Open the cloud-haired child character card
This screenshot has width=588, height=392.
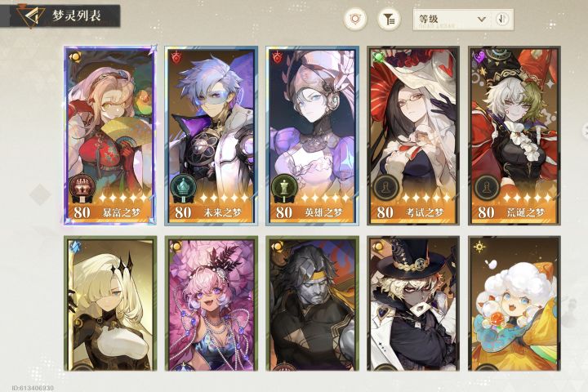click(x=514, y=303)
